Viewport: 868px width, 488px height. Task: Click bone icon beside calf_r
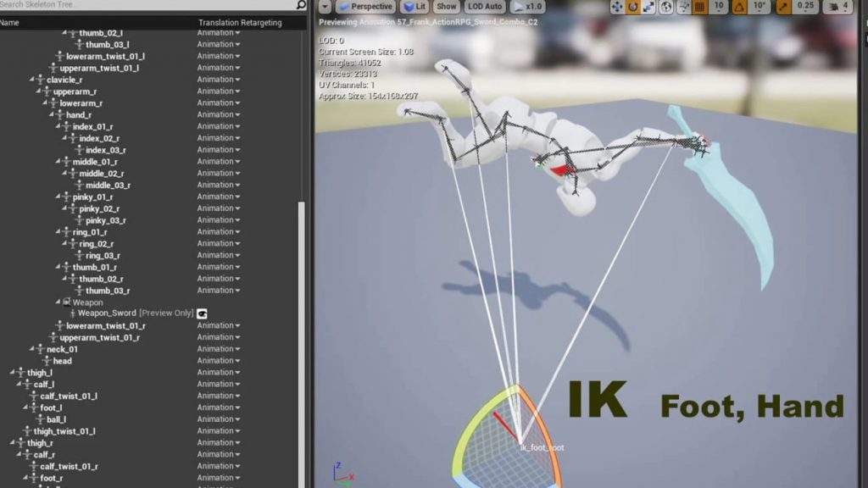27,455
